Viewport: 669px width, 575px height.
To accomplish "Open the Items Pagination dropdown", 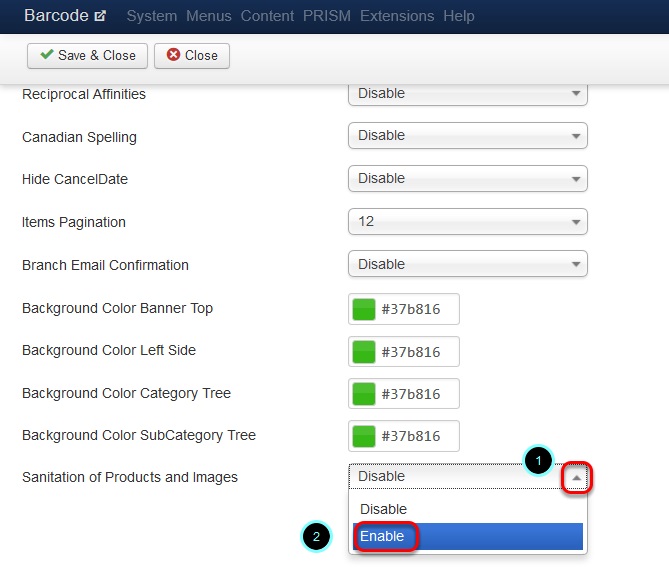I will 468,221.
